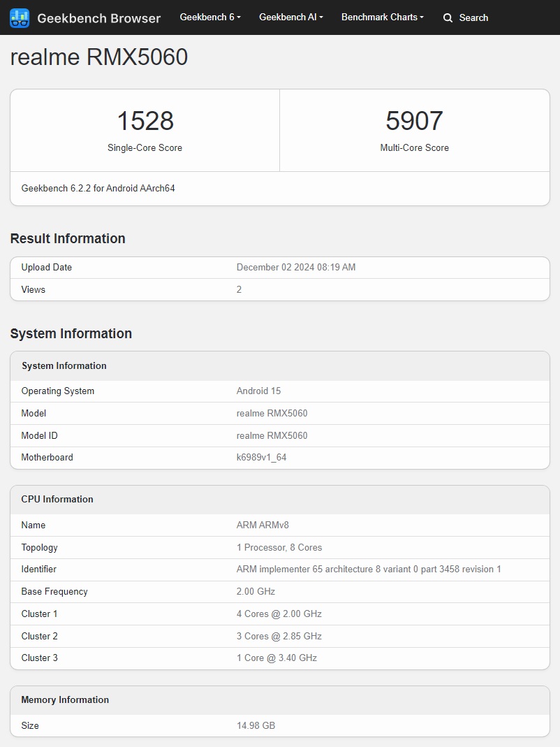Click the realme RMX5060 page title
This screenshot has width=560, height=747.
[x=99, y=57]
